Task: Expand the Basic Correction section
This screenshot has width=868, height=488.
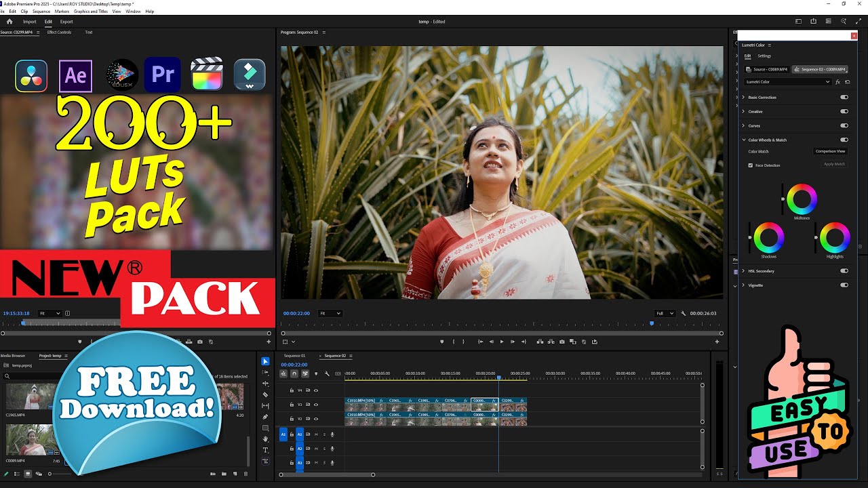Action: coord(744,97)
